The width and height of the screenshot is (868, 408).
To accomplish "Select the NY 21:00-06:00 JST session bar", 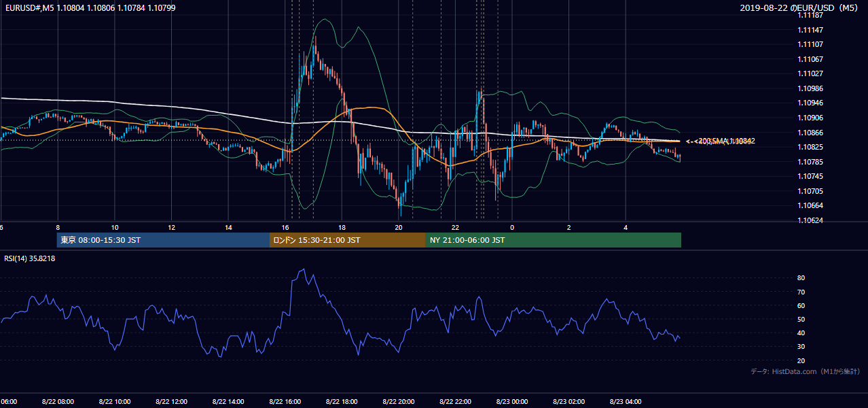I will (554, 240).
